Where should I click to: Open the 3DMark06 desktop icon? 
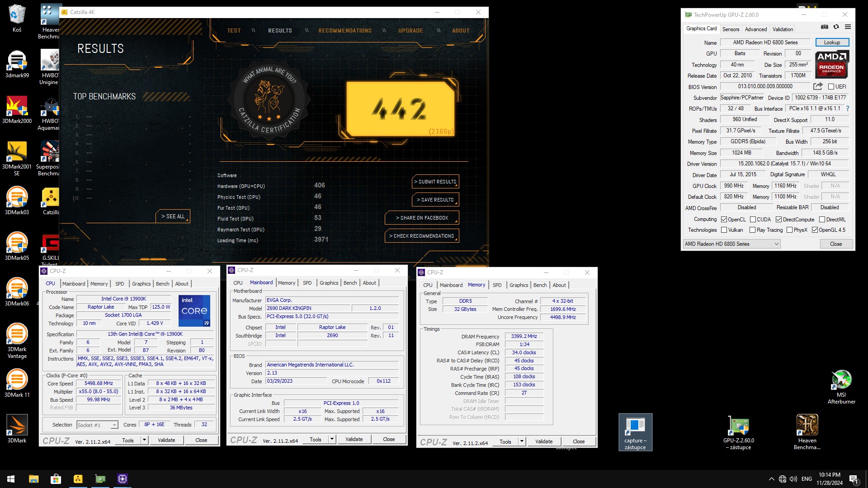tap(17, 292)
